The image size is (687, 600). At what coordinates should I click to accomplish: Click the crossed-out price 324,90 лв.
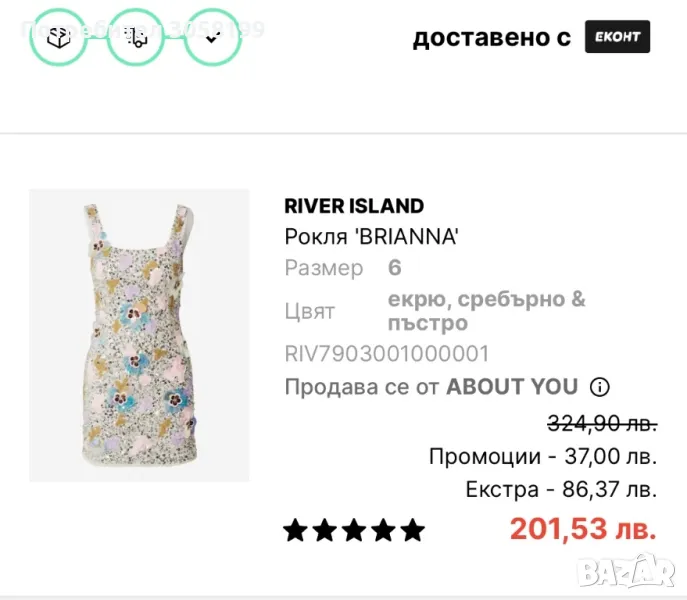point(602,423)
